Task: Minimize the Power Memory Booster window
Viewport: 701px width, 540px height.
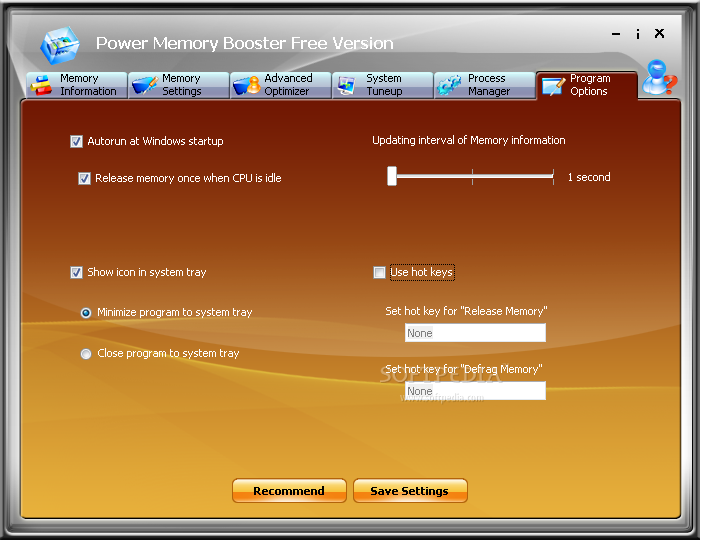Action: [x=616, y=34]
